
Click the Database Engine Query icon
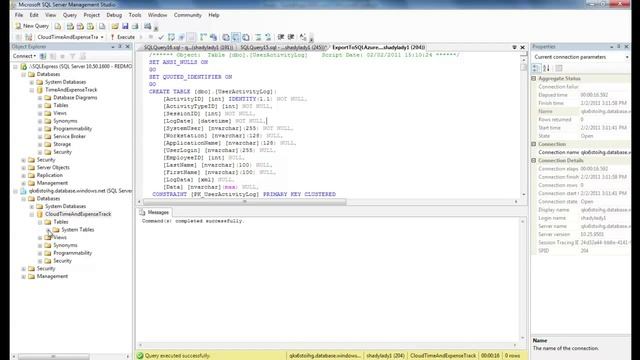click(x=58, y=26)
